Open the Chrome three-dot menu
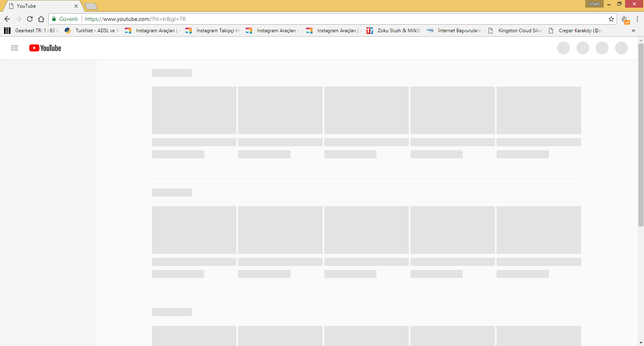The image size is (644, 346). 637,19
